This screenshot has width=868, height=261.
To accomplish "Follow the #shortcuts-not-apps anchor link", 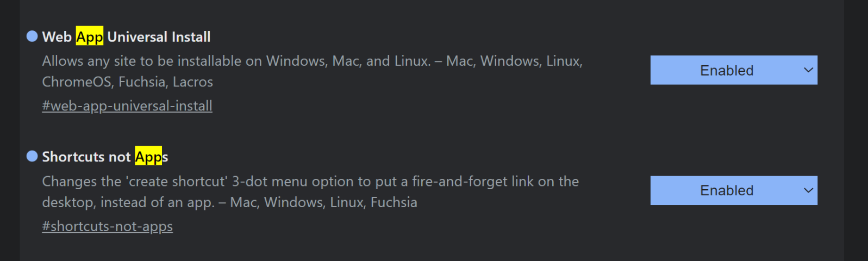I will click(108, 226).
